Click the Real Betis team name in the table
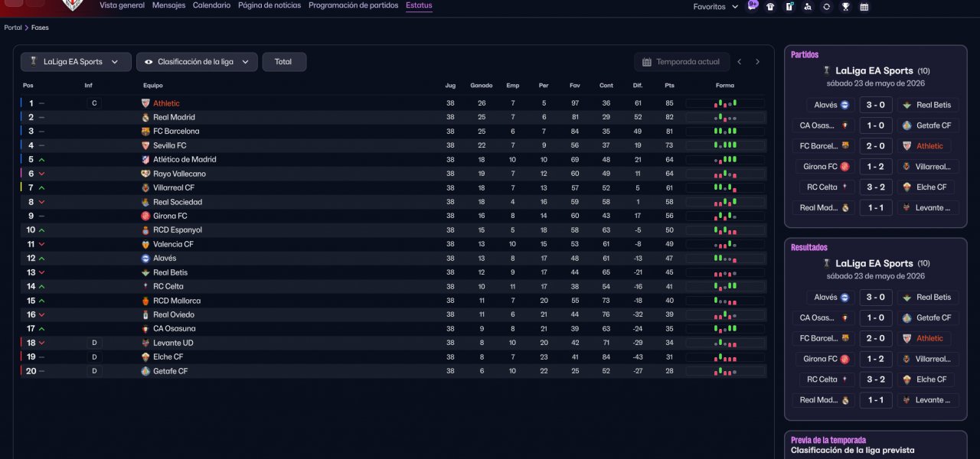The height and width of the screenshot is (459, 980). click(170, 272)
